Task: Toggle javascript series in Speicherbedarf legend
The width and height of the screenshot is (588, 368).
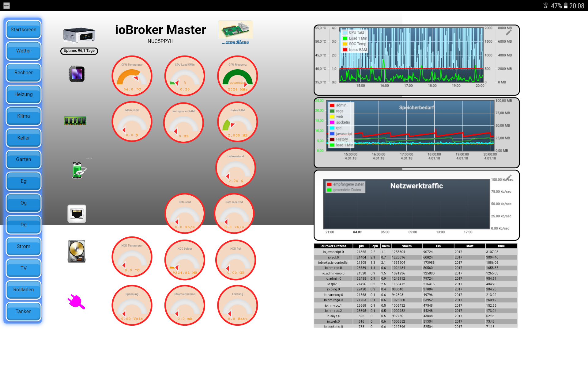Action: 341,134
